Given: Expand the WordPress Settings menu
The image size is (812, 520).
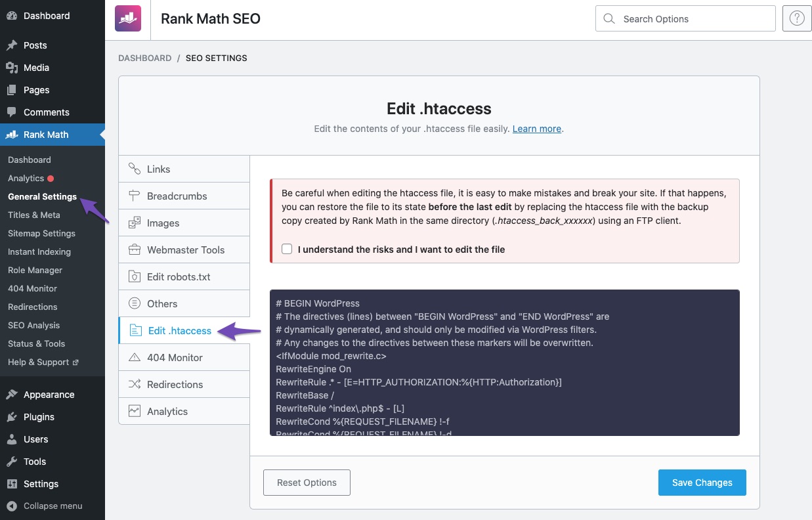Looking at the screenshot, I should (41, 484).
